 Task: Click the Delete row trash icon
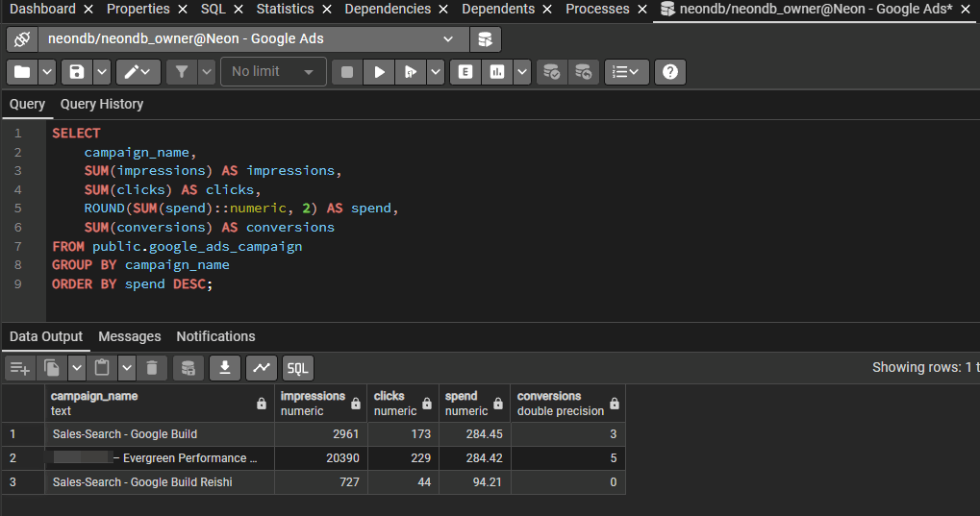152,369
